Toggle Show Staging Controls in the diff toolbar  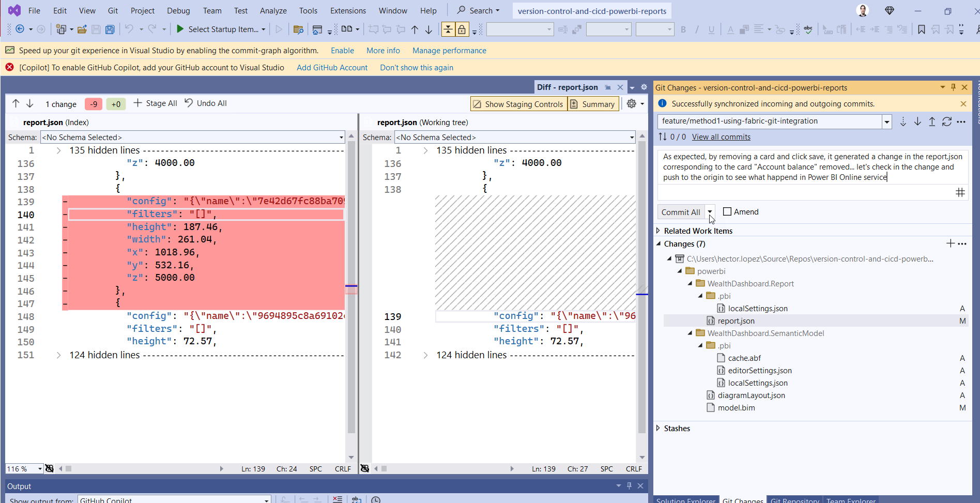coord(518,104)
